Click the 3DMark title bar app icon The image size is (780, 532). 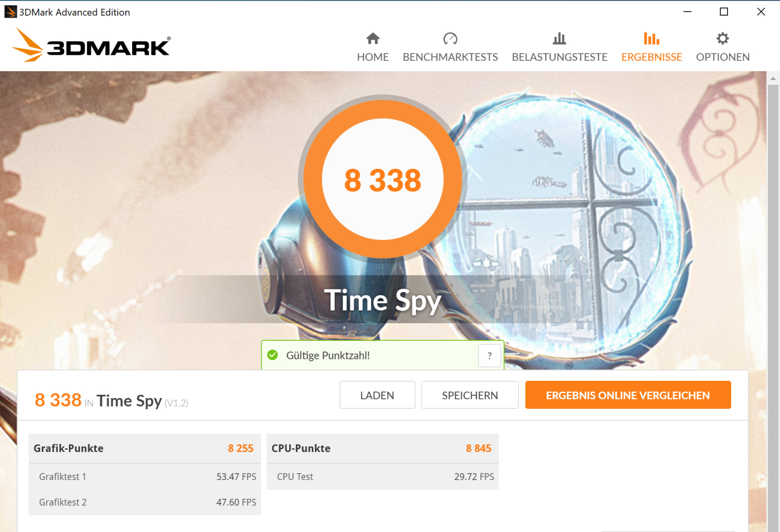point(10,11)
